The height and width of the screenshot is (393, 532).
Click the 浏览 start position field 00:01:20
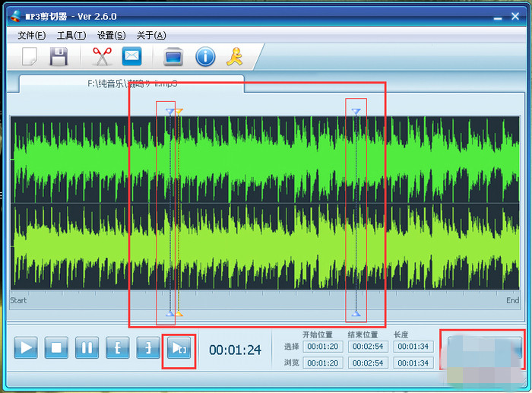click(x=323, y=363)
